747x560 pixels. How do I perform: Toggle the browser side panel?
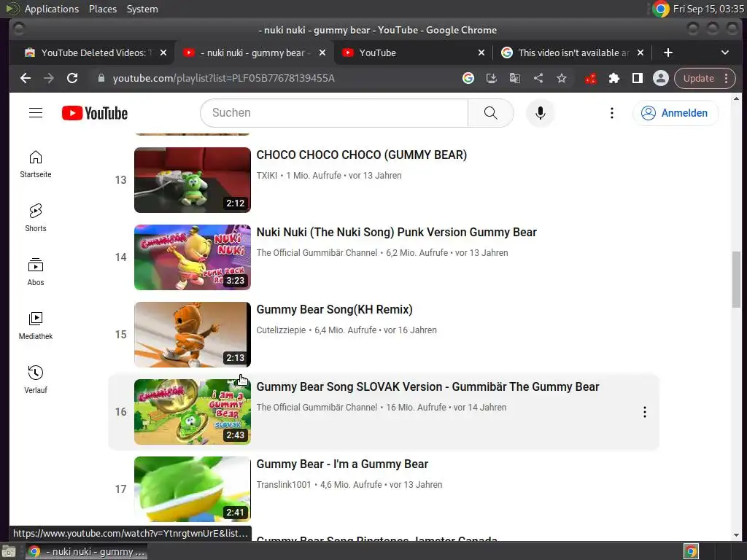click(638, 78)
